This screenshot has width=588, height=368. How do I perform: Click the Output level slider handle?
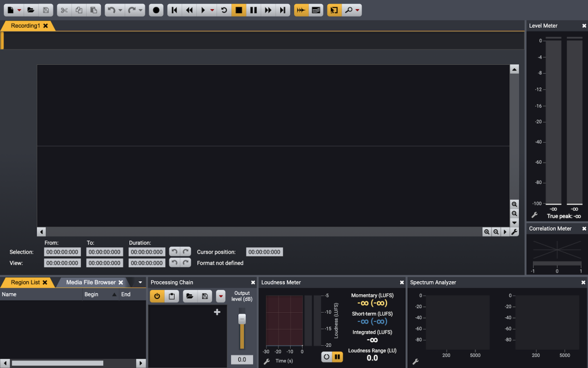pos(242,318)
